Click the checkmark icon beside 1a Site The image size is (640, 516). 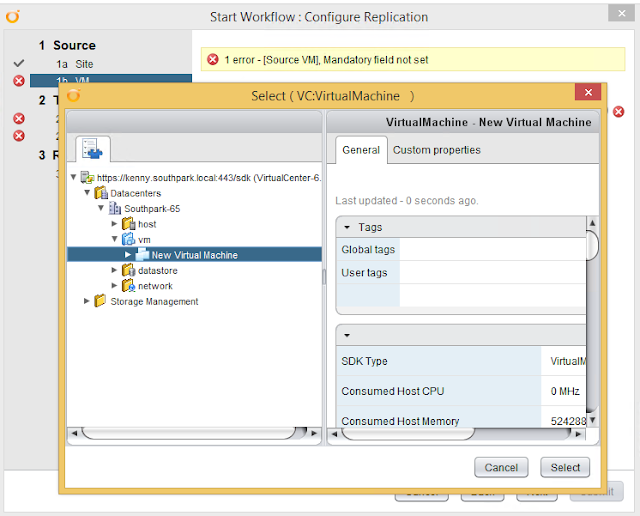tap(19, 64)
